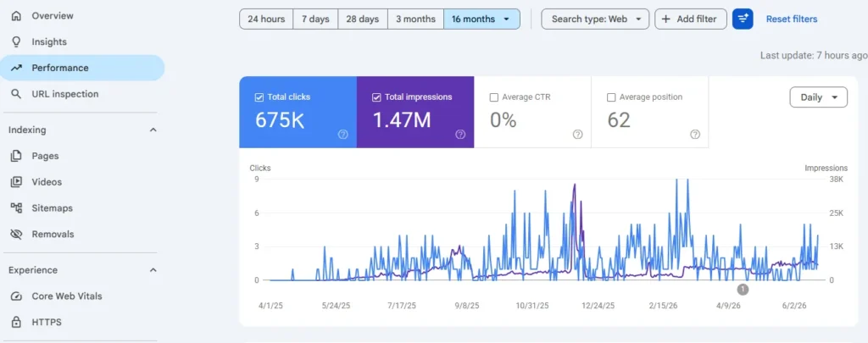Click the 1.47M total impressions value

[x=401, y=120]
